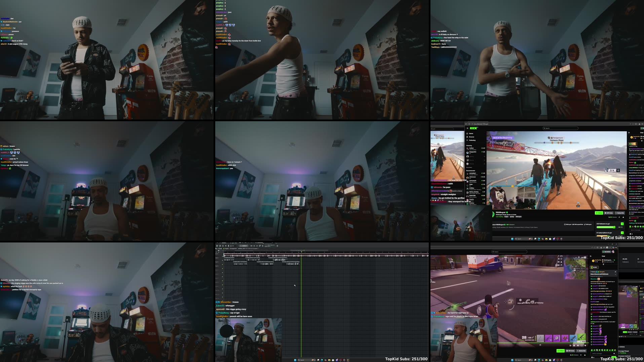Click the Follow button on 1900Rugrat's channel
This screenshot has width=644, height=362.
599,213
